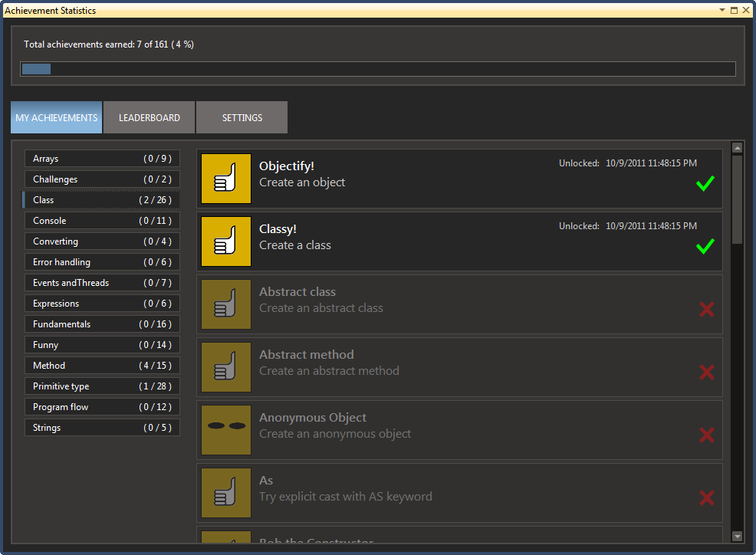Viewport: 756px width, 555px height.
Task: Click the Objectify! thumbs-up achievement icon
Action: click(226, 179)
